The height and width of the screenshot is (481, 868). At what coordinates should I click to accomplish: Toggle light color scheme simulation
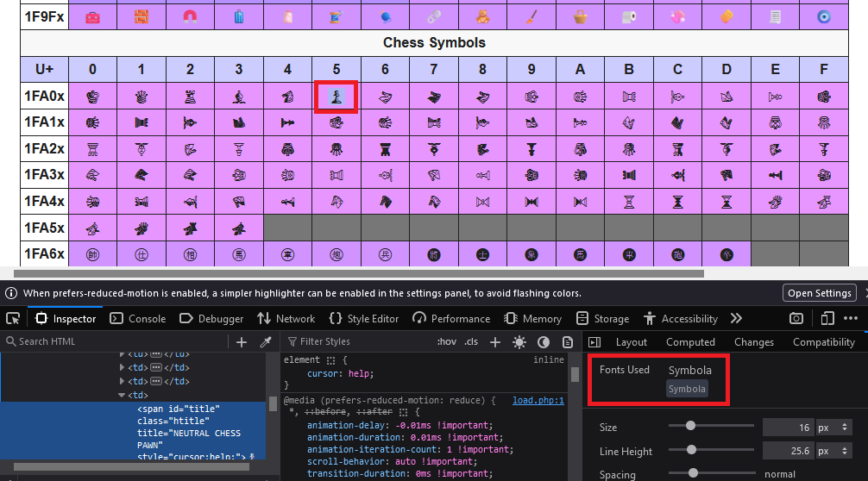(519, 342)
